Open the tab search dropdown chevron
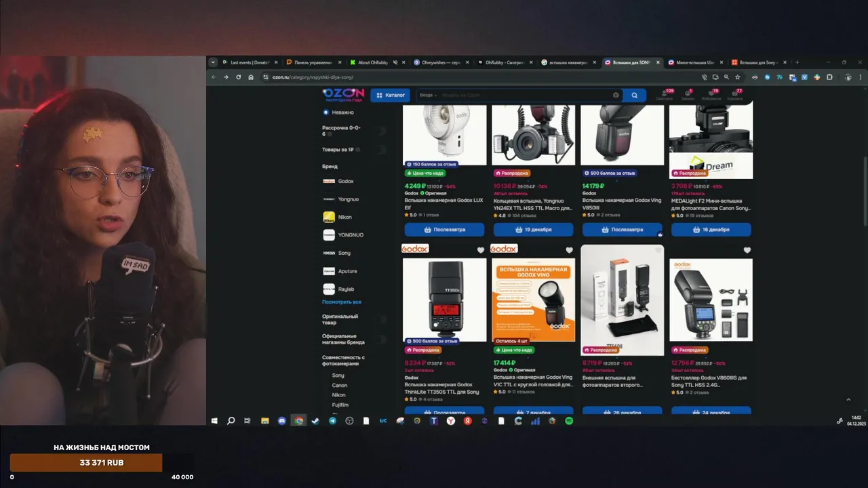This screenshot has width=868, height=488. tap(213, 62)
